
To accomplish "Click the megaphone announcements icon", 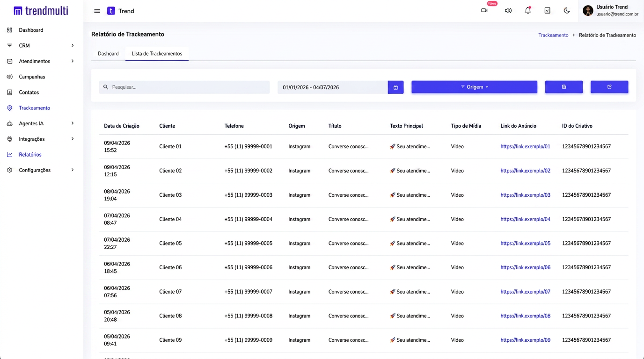I will click(508, 11).
